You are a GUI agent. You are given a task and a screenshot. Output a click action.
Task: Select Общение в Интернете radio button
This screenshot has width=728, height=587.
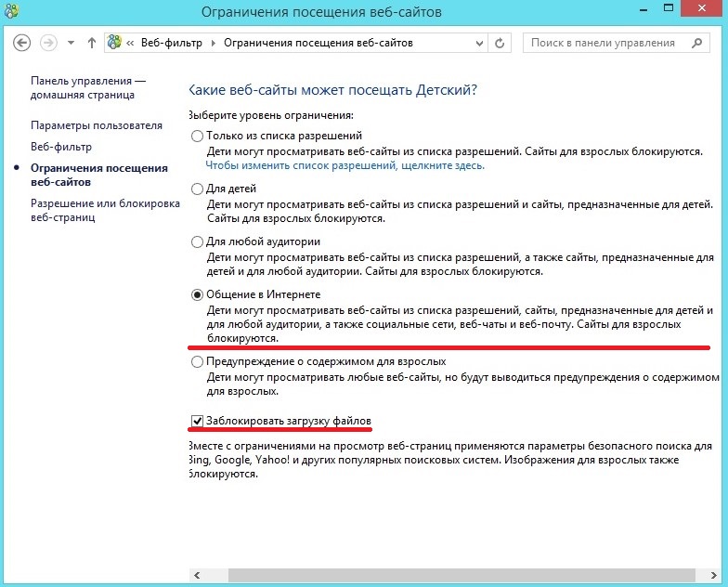197,294
